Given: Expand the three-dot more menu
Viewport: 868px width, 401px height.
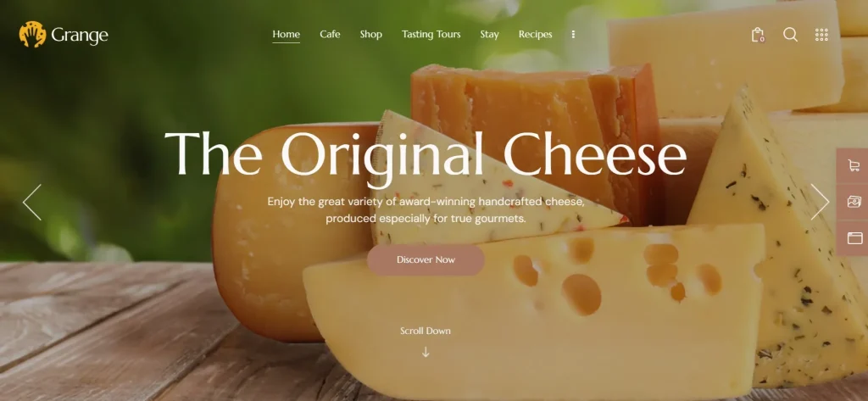Looking at the screenshot, I should [573, 35].
